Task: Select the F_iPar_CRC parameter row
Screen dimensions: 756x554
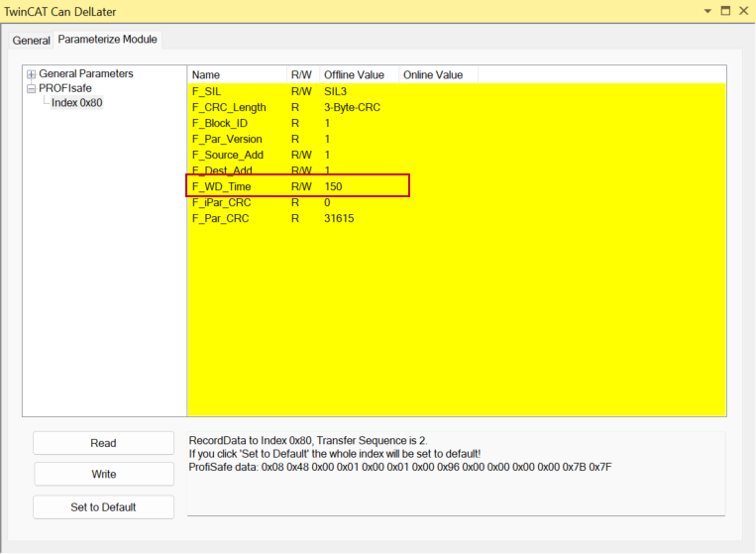Action: coord(456,202)
